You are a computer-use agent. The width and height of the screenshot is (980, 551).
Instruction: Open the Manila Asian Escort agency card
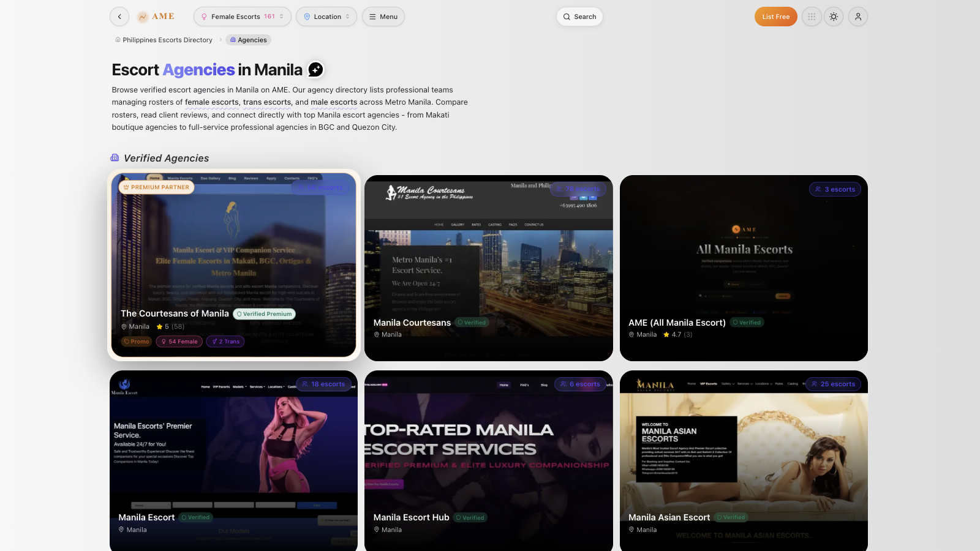click(744, 460)
